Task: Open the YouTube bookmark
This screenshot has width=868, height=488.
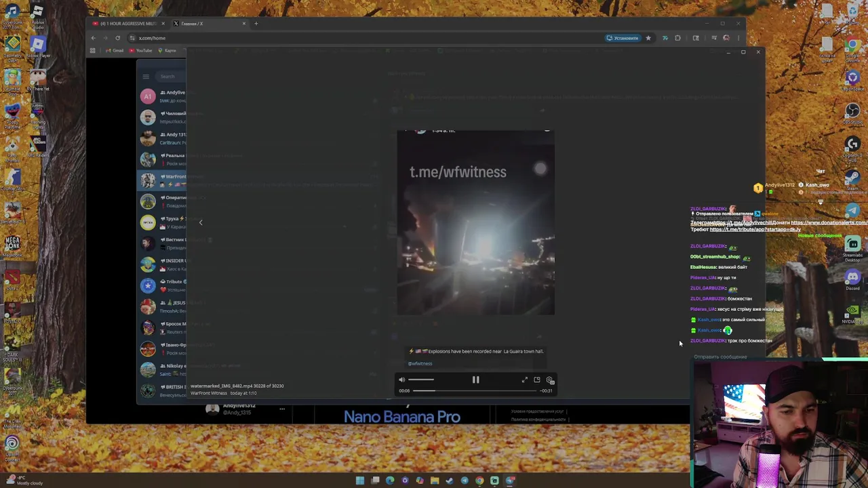Action: coord(141,51)
